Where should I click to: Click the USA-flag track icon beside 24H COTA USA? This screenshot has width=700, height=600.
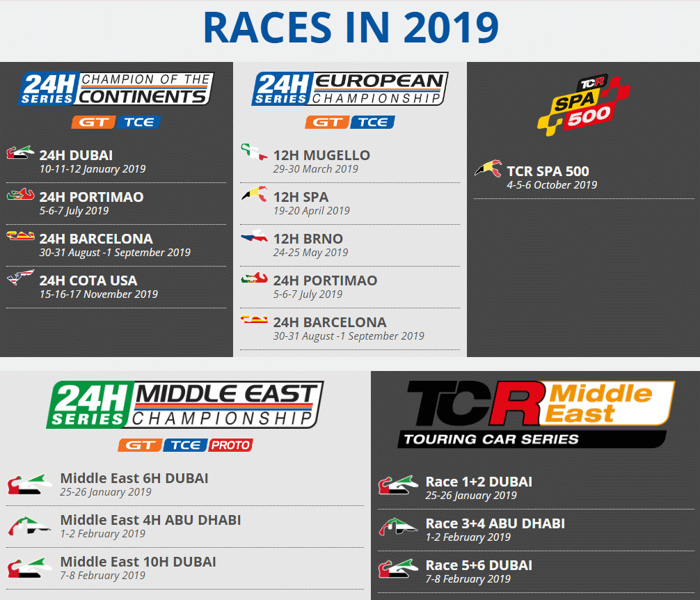point(20,278)
